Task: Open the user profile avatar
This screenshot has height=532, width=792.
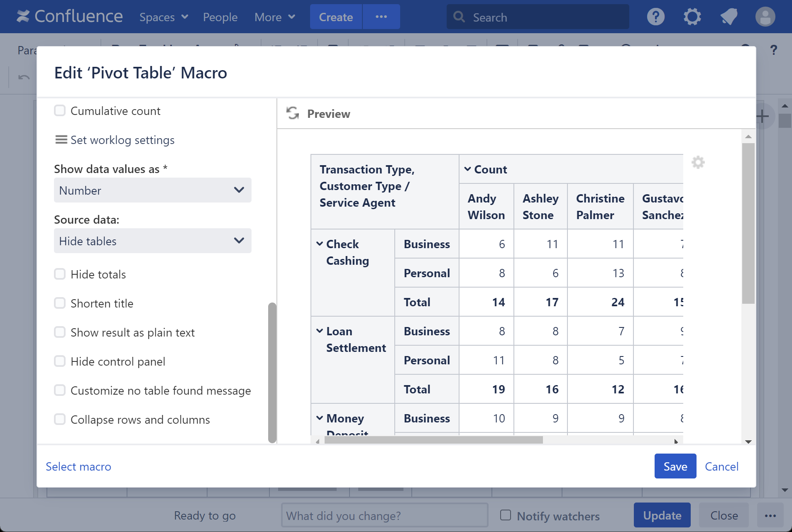Action: [x=765, y=17]
